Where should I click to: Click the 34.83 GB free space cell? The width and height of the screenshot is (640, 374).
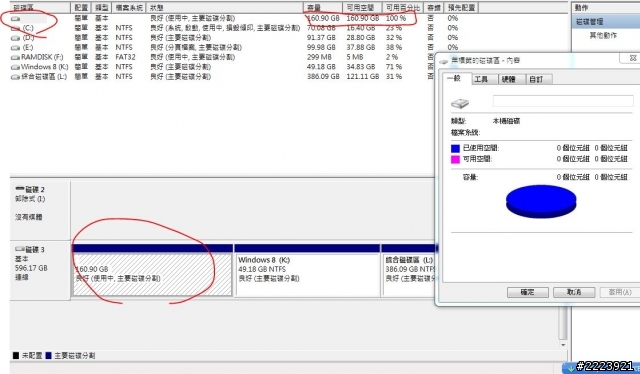click(361, 67)
